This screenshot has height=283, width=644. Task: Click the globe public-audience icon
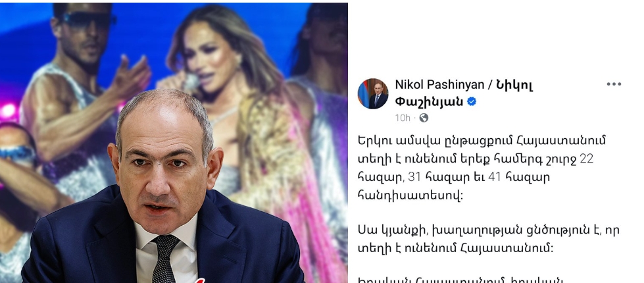pos(424,118)
